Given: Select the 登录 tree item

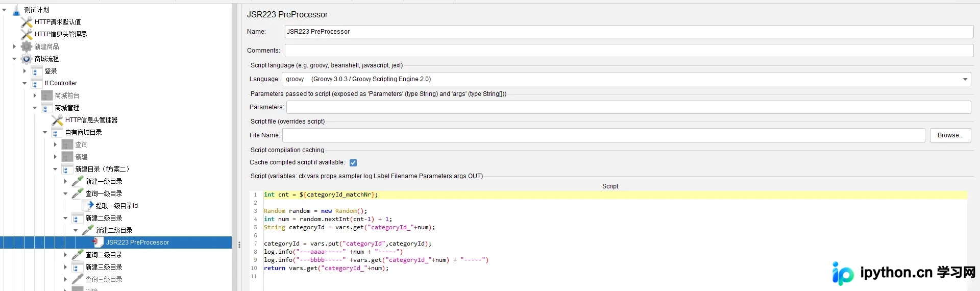Looking at the screenshot, I should [51, 71].
